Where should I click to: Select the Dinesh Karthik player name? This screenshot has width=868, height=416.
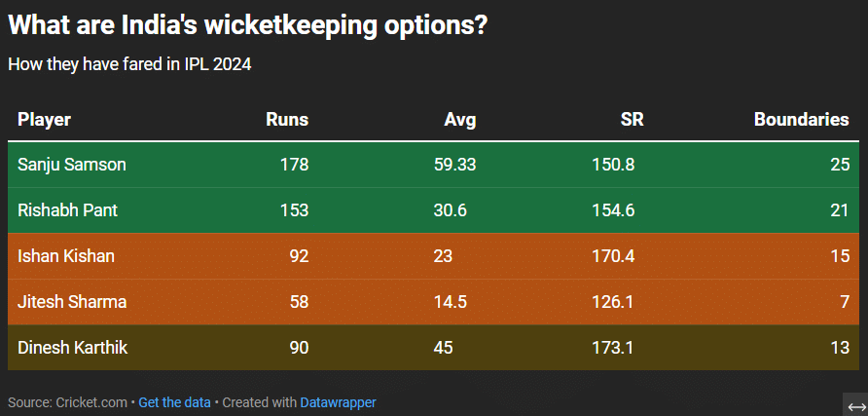(73, 348)
